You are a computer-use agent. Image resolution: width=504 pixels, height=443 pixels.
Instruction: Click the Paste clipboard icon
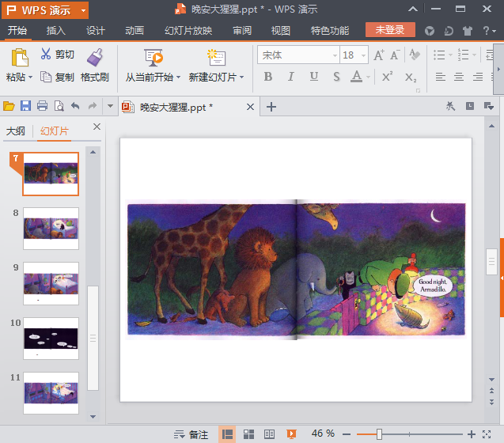tap(20, 58)
